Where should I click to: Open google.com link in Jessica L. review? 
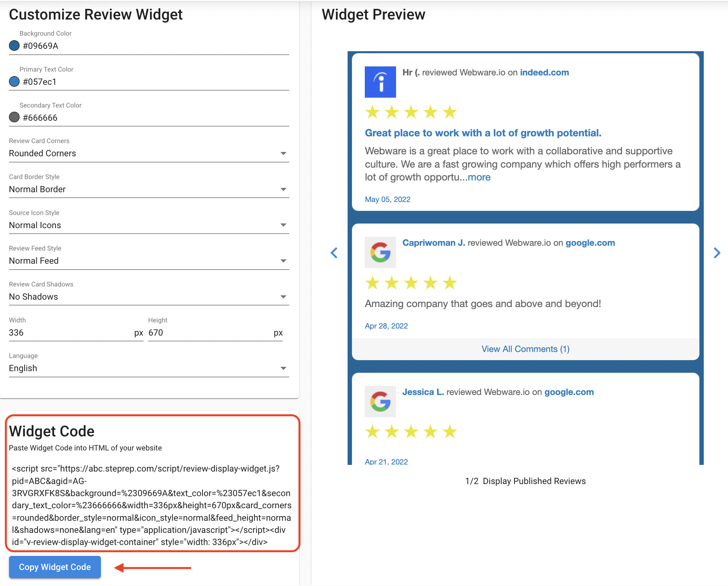569,392
